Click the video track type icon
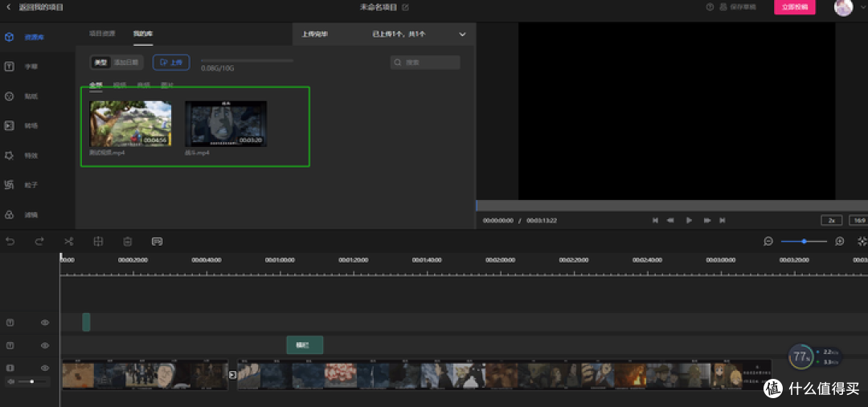The width and height of the screenshot is (868, 407). [x=10, y=368]
